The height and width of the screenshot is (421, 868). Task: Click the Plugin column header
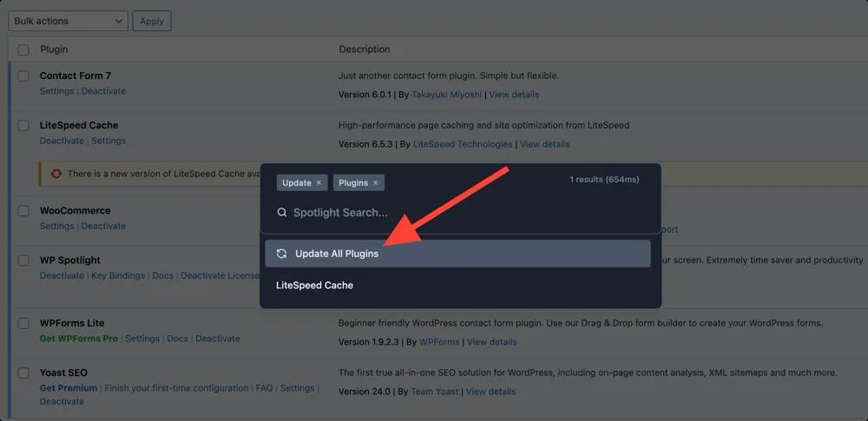(54, 49)
